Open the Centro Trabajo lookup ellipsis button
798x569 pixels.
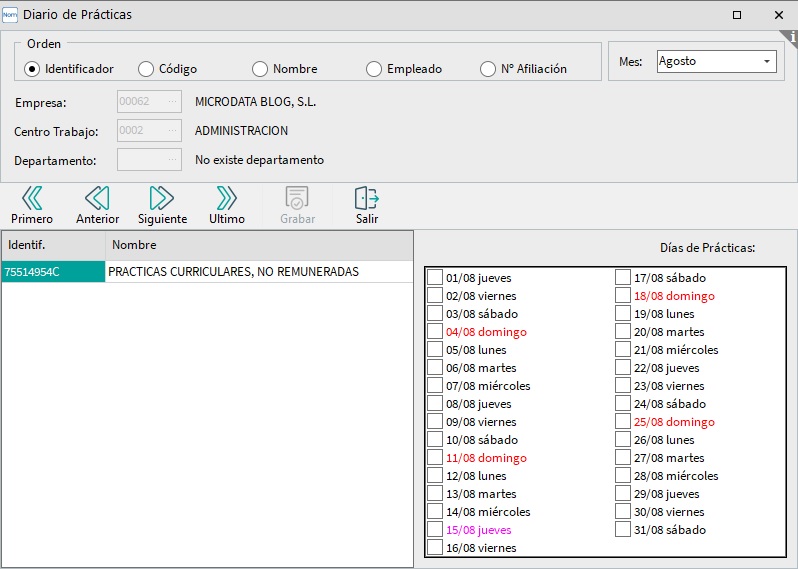pos(172,130)
